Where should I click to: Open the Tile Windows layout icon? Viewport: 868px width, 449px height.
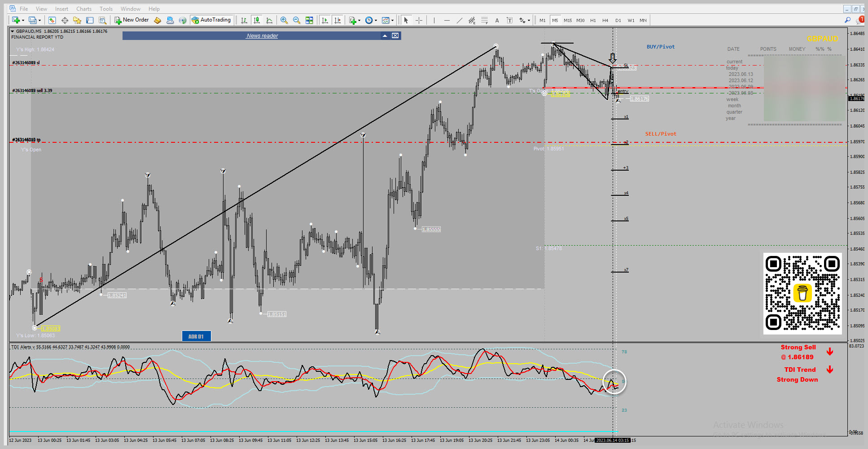(x=309, y=20)
